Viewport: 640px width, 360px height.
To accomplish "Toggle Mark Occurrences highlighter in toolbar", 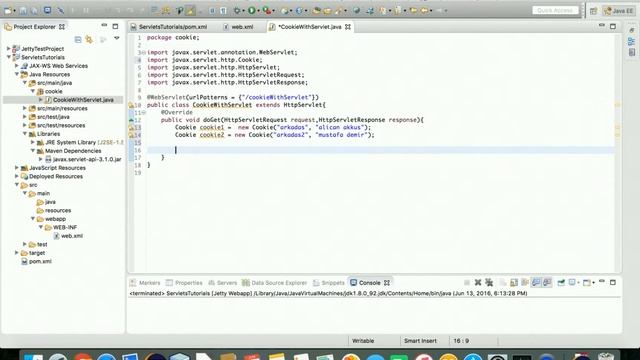I will (190, 11).
